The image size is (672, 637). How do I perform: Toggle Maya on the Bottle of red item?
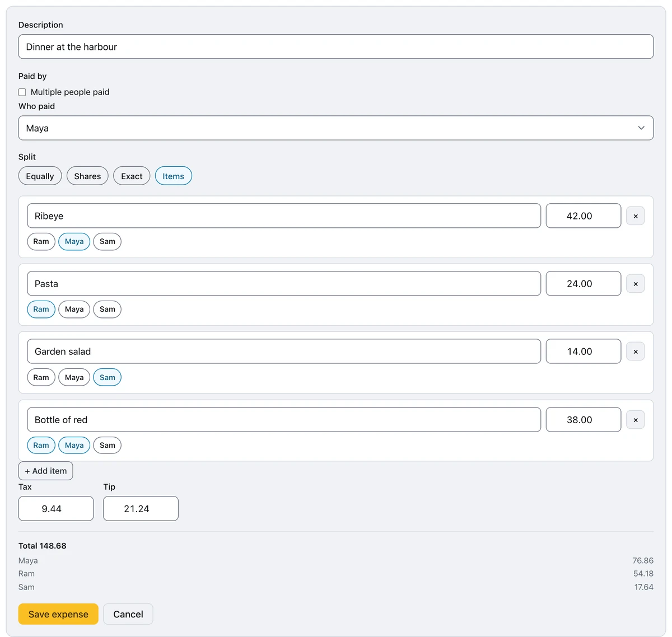pos(74,446)
